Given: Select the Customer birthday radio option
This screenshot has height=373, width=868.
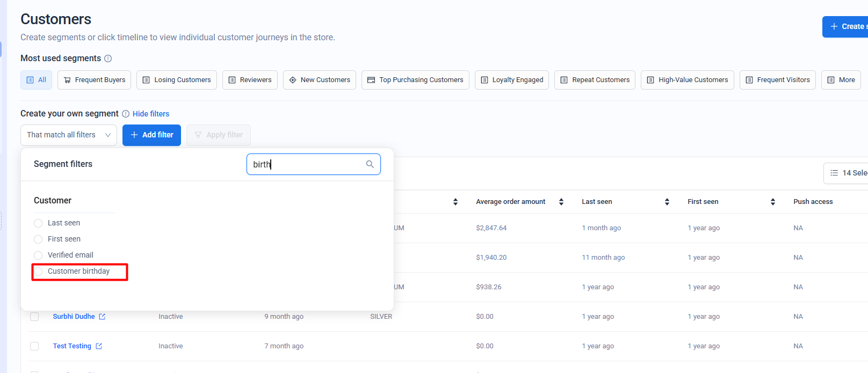Looking at the screenshot, I should point(38,272).
